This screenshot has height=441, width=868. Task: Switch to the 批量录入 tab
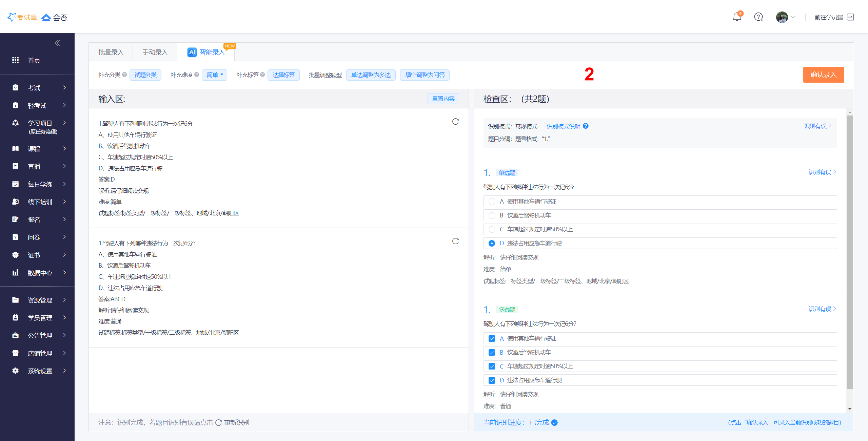pyautogui.click(x=111, y=52)
